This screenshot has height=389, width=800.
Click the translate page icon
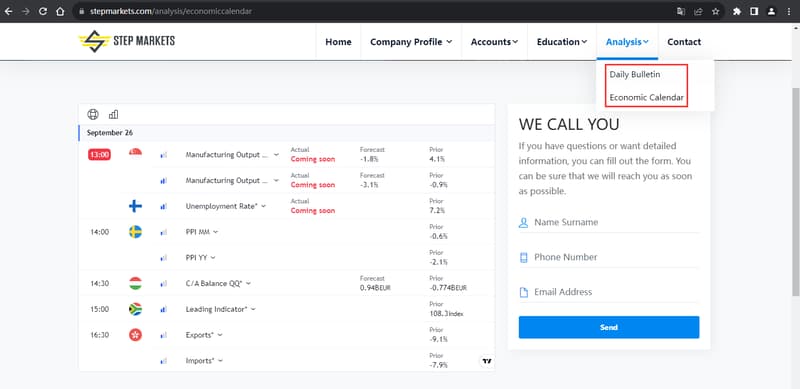coord(681,11)
